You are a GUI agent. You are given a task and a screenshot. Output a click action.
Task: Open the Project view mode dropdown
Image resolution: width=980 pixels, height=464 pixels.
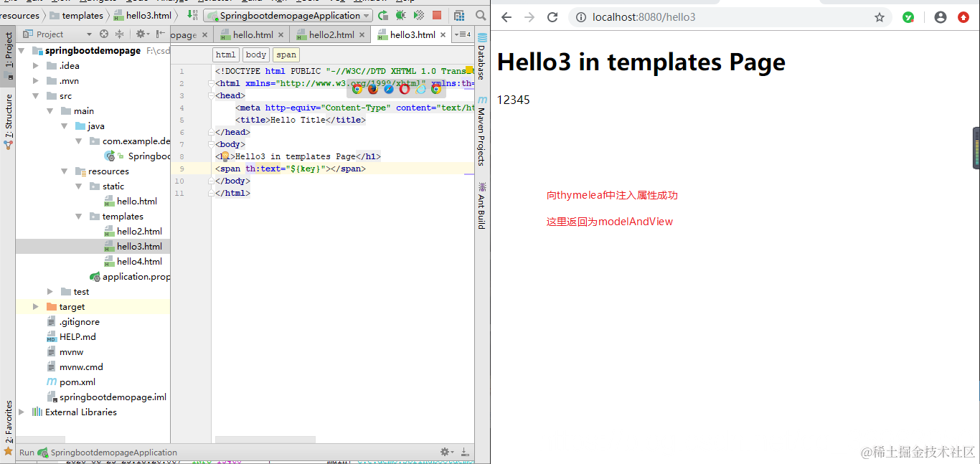pyautogui.click(x=89, y=34)
